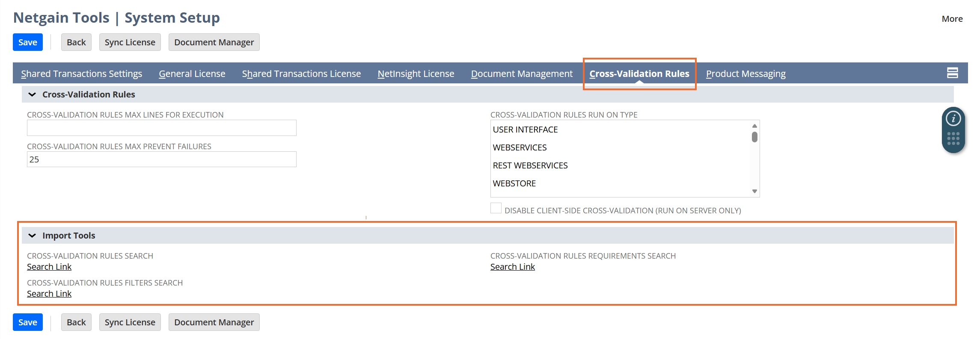Open the Document Management tab

[x=522, y=74]
